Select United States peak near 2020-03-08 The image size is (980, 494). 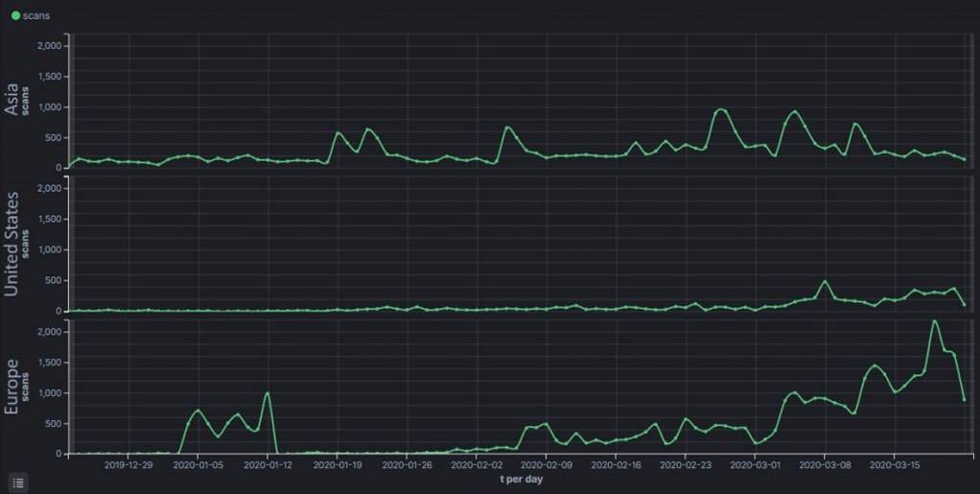click(825, 281)
